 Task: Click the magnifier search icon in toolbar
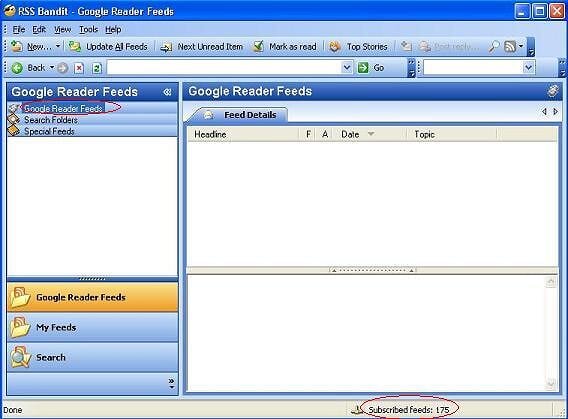tap(493, 47)
